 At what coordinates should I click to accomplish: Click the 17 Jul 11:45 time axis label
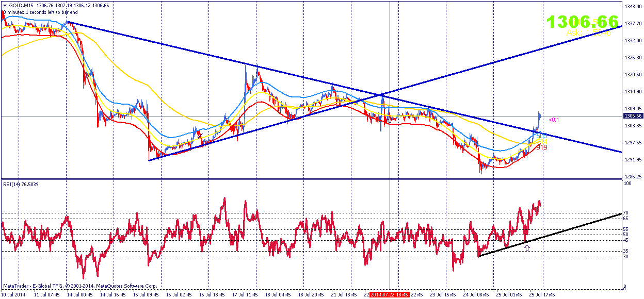coord(246,295)
